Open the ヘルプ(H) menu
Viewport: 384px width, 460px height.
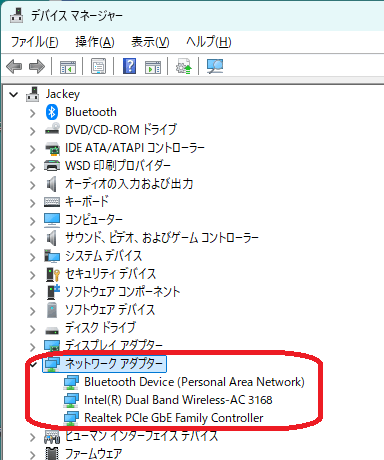coord(209,42)
